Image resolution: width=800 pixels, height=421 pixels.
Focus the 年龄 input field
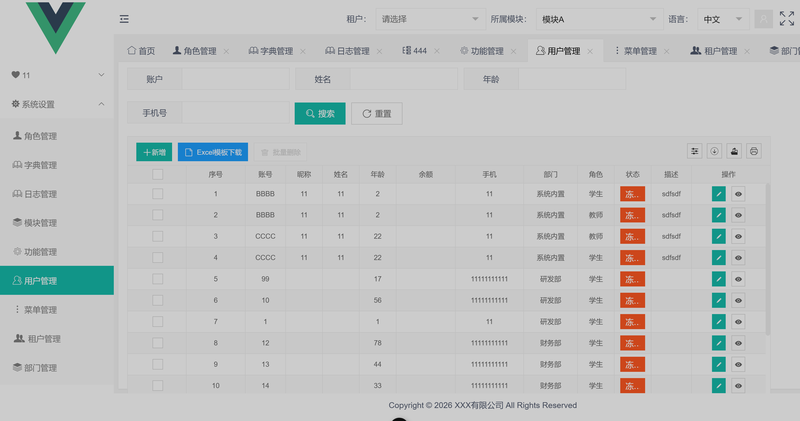pyautogui.click(x=572, y=79)
